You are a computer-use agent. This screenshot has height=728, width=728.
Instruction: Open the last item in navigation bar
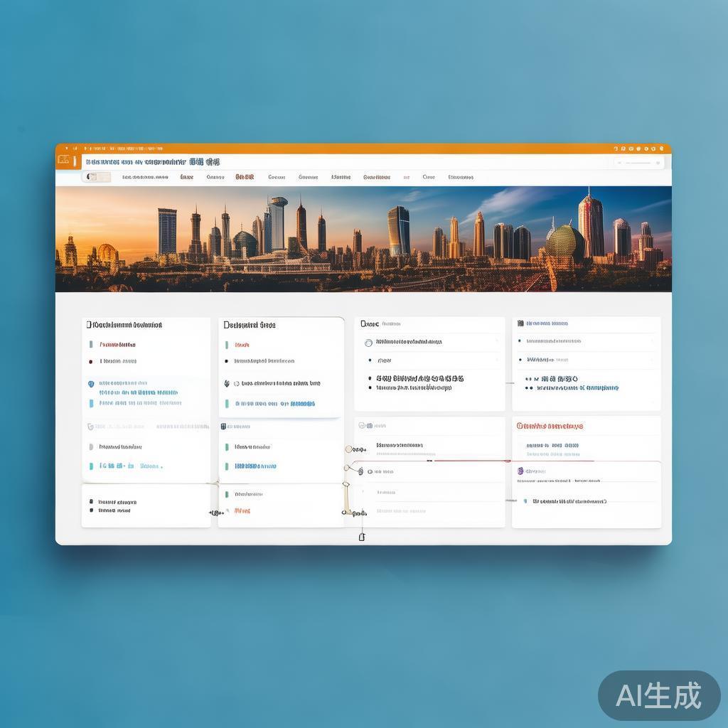pos(461,177)
